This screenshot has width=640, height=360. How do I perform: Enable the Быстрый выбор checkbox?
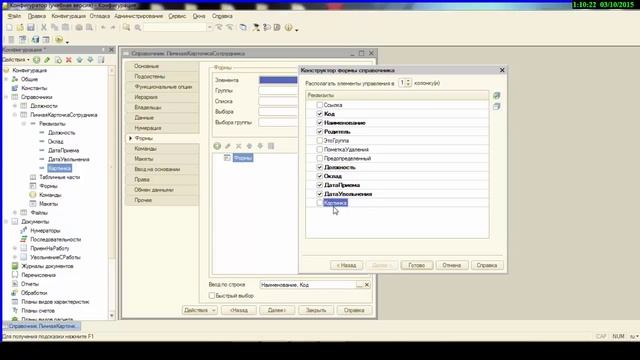click(212, 296)
